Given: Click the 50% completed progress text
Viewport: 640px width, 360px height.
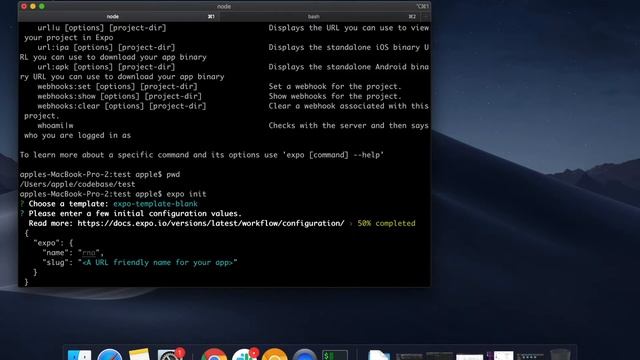Looking at the screenshot, I should click(386, 223).
